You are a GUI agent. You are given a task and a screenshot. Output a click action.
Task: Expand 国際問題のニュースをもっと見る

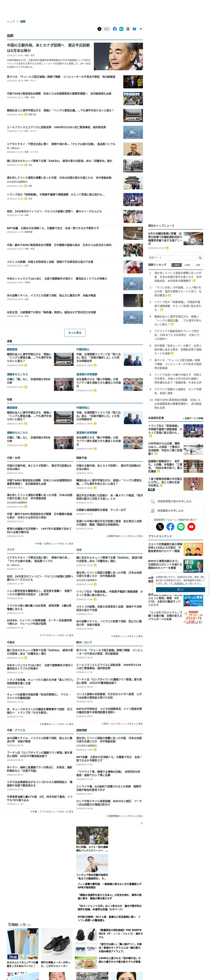tap(125, 816)
